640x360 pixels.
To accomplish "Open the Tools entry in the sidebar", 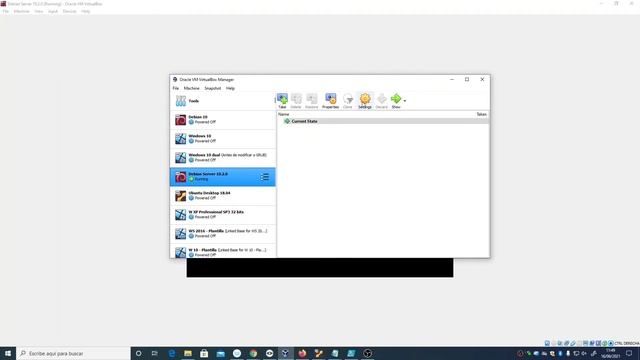I will [223, 101].
